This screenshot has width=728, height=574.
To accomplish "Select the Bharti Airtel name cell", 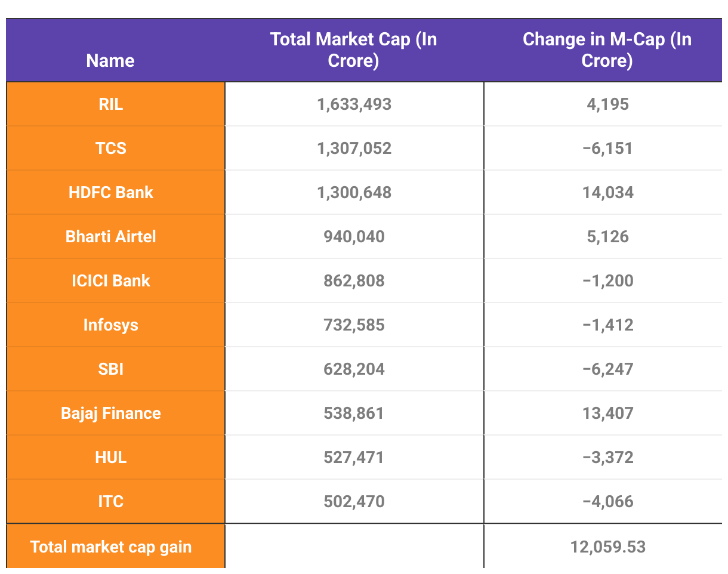I will tap(111, 237).
